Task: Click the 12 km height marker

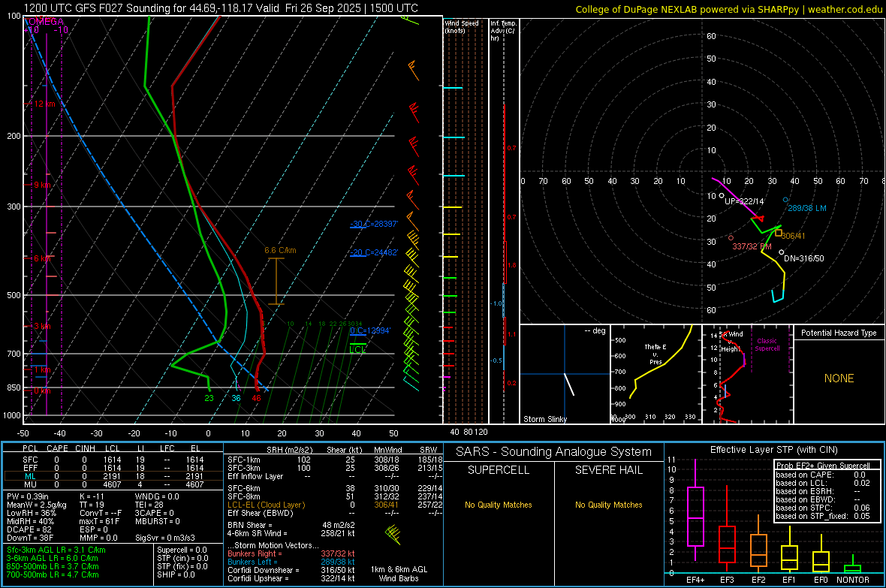Action: pos(44,104)
